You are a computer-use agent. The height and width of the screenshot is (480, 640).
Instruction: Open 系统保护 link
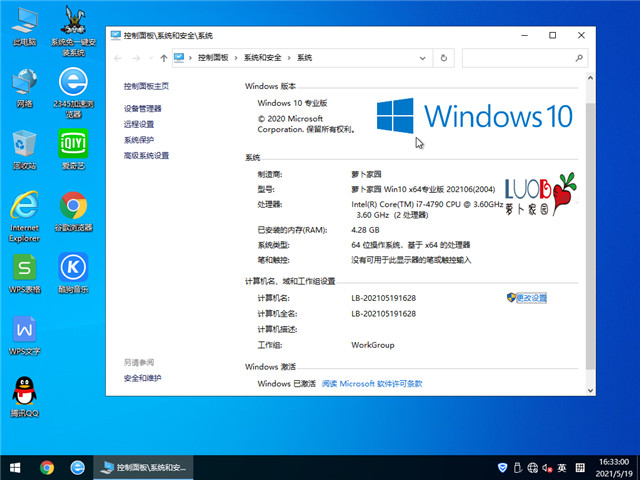click(x=139, y=140)
